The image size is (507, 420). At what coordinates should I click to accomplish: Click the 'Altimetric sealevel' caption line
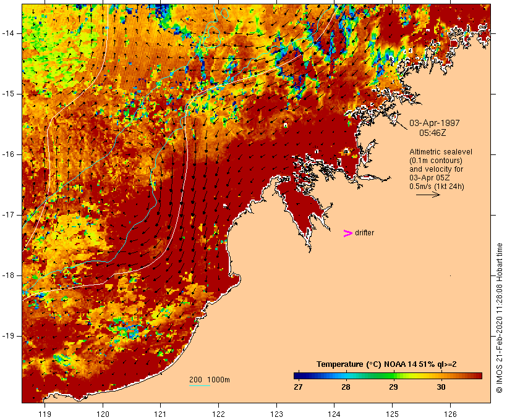[441, 152]
